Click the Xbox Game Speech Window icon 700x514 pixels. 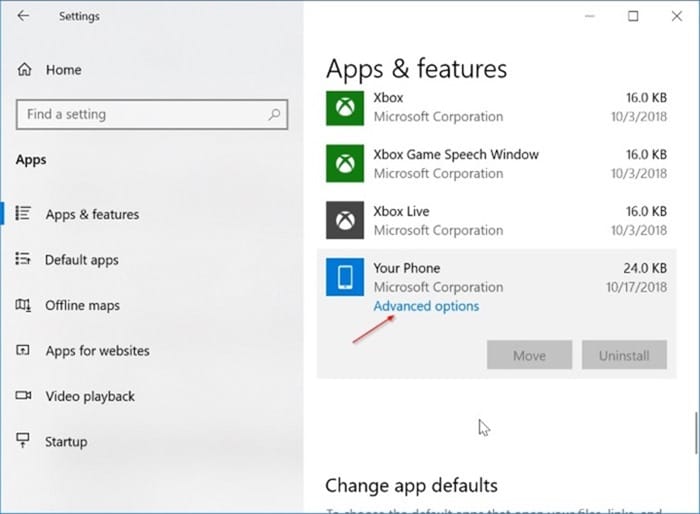click(x=345, y=163)
